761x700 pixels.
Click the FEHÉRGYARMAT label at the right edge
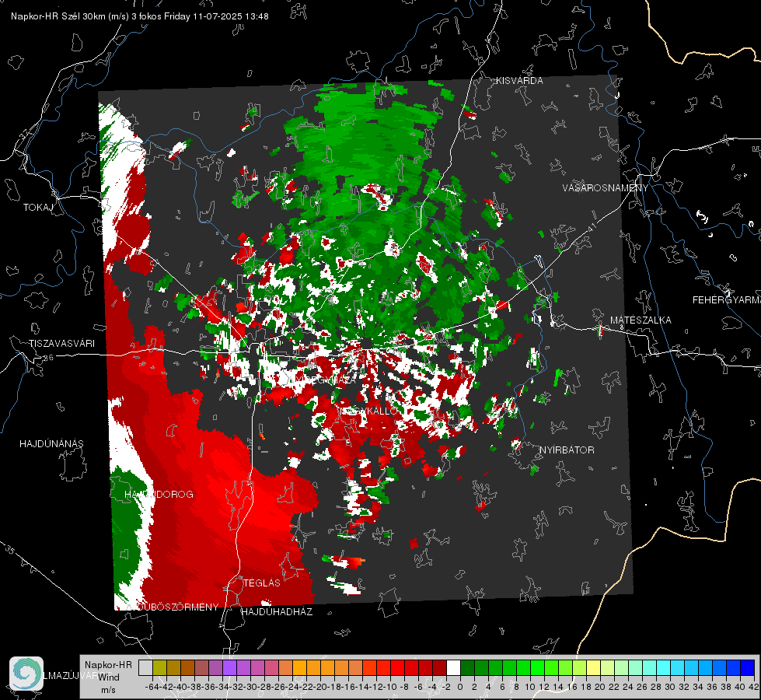(726, 300)
